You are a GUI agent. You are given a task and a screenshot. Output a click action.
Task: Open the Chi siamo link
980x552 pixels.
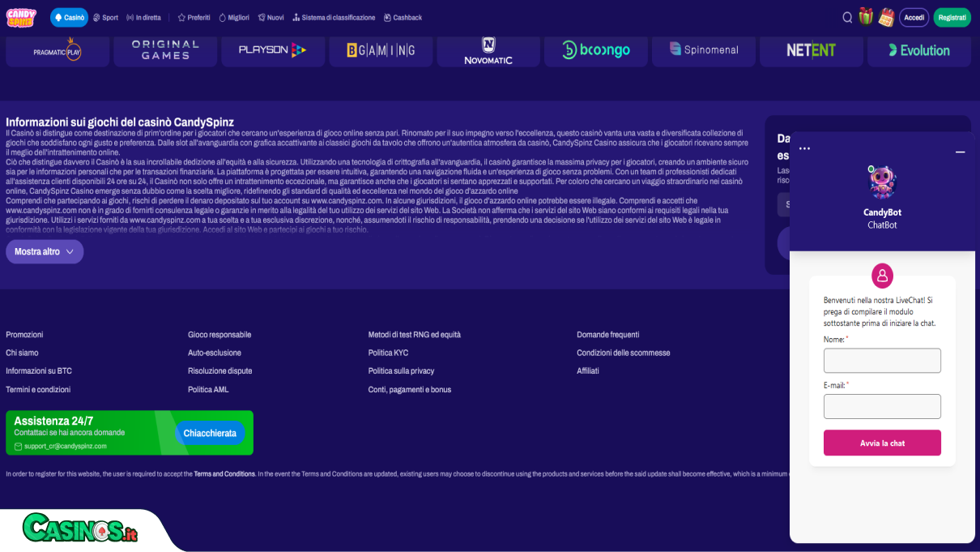[x=22, y=353]
